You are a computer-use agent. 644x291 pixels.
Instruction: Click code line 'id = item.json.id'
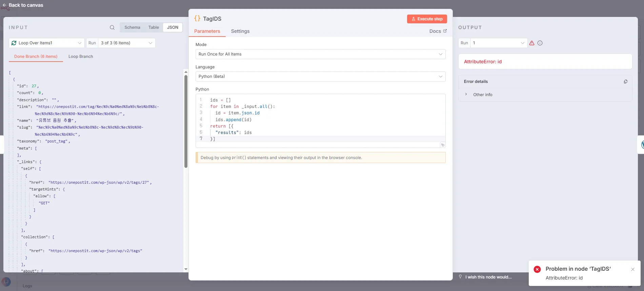[237, 113]
